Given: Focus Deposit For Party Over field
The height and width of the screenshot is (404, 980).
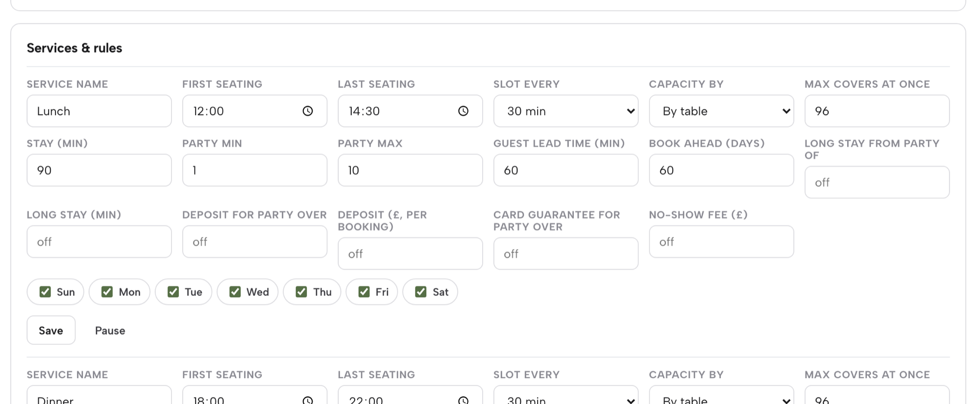Looking at the screenshot, I should [x=254, y=241].
